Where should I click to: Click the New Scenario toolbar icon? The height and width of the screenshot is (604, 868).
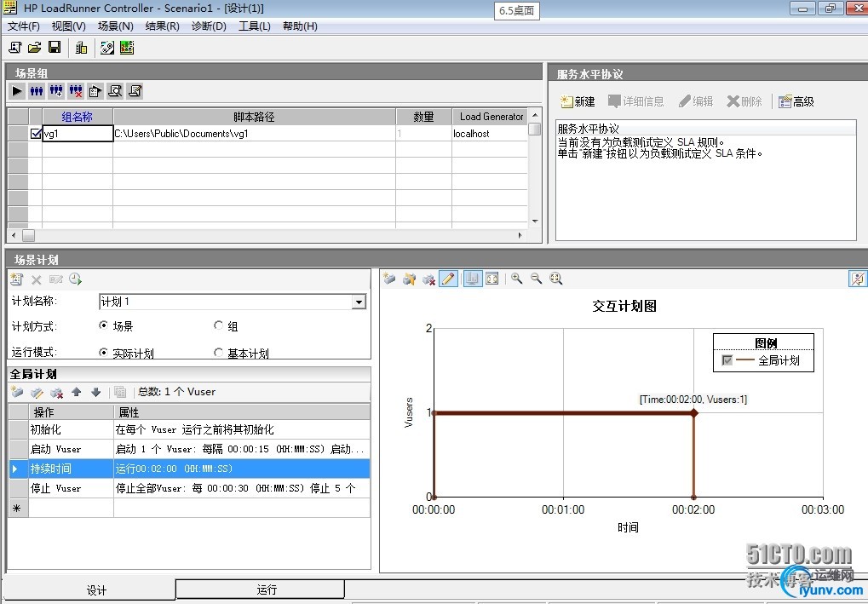tap(15, 48)
